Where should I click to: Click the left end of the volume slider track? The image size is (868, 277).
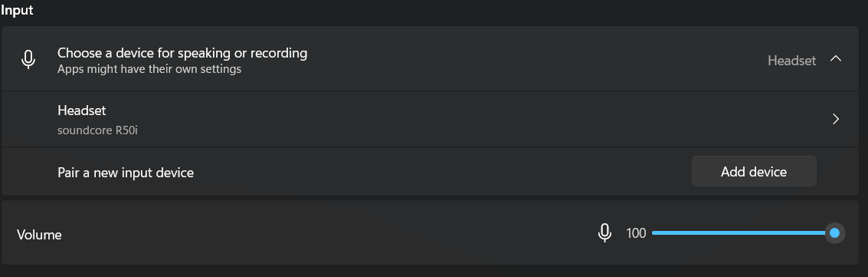(654, 233)
